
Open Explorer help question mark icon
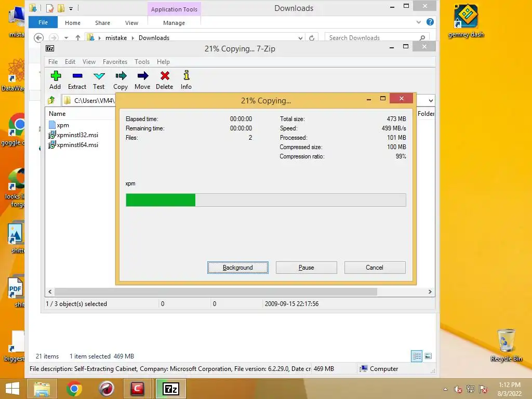pyautogui.click(x=430, y=22)
